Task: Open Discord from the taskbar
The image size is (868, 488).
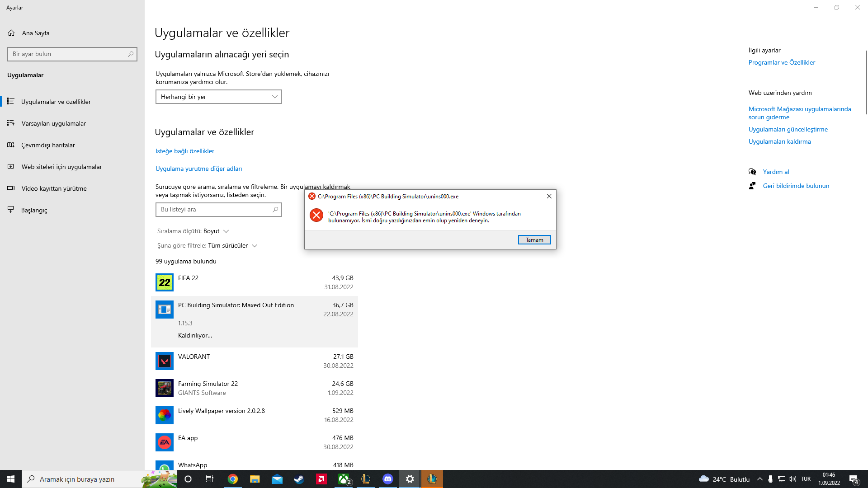Action: click(x=387, y=479)
